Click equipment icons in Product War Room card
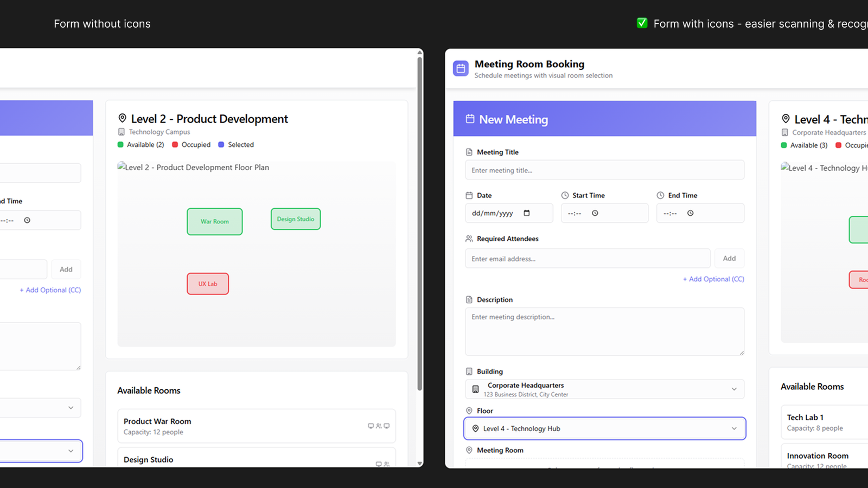 pos(379,426)
